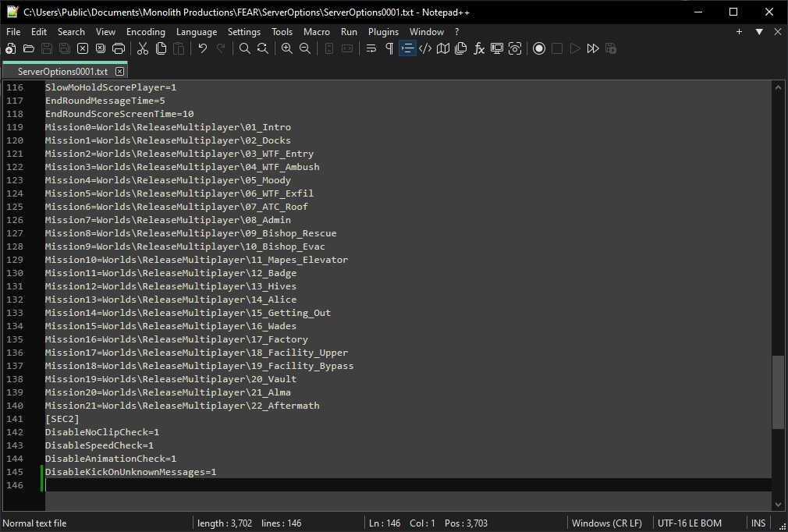The height and width of the screenshot is (532, 788).
Task: Open the File menu
Action: coord(13,32)
